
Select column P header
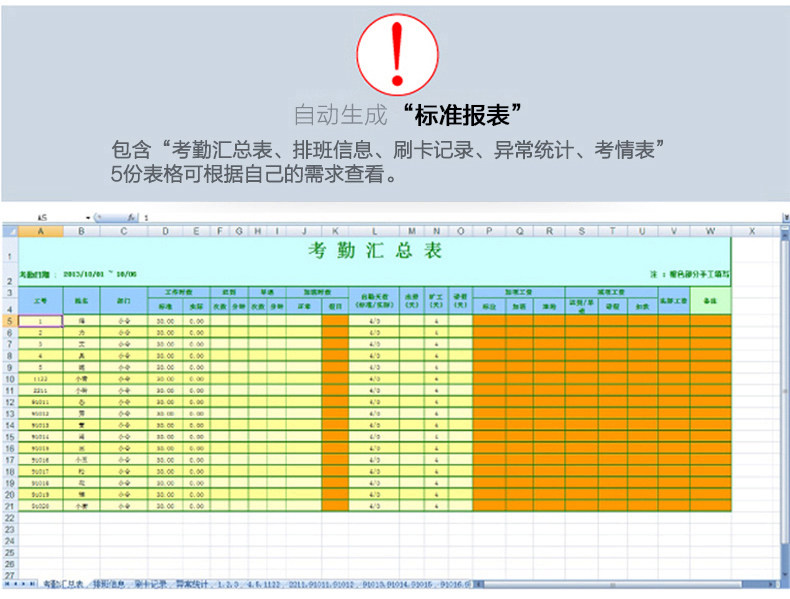(x=489, y=231)
